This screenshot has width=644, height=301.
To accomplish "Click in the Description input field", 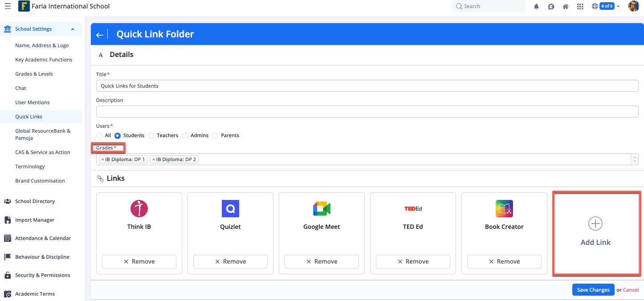I will coord(367,112).
